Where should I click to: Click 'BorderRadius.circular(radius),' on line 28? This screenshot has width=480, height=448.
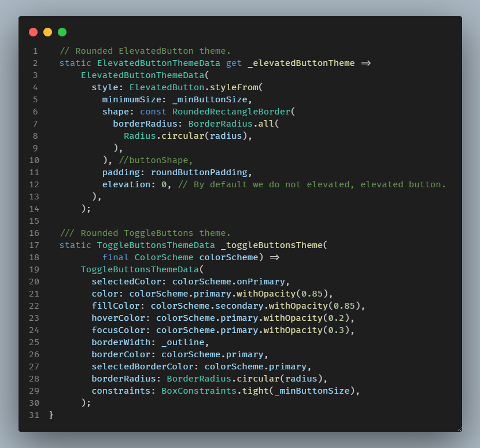pyautogui.click(x=247, y=379)
